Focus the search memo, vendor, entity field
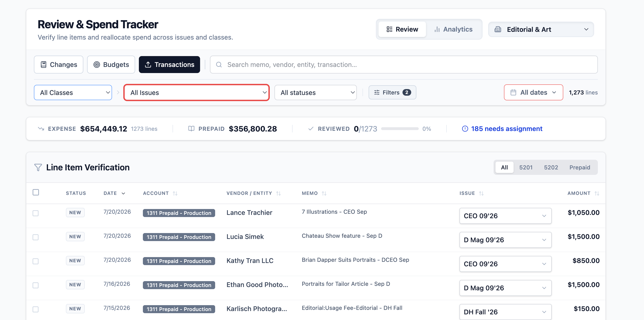 coord(404,65)
